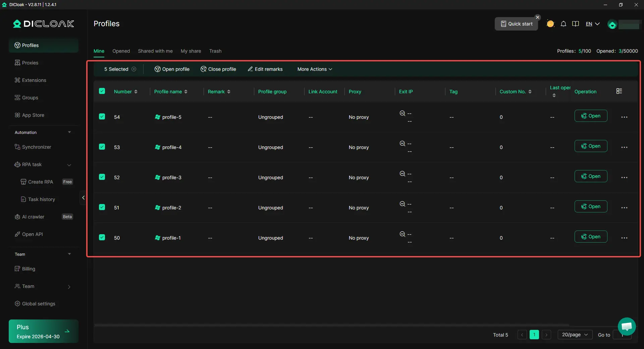Deselect the checkbox for profile-4
The height and width of the screenshot is (349, 644).
pos(102,147)
